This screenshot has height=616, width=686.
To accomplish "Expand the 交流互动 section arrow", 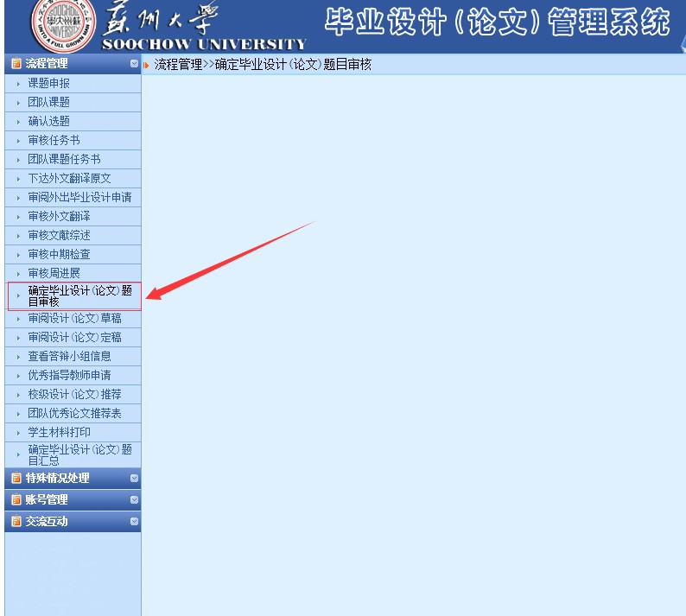I will pyautogui.click(x=134, y=521).
